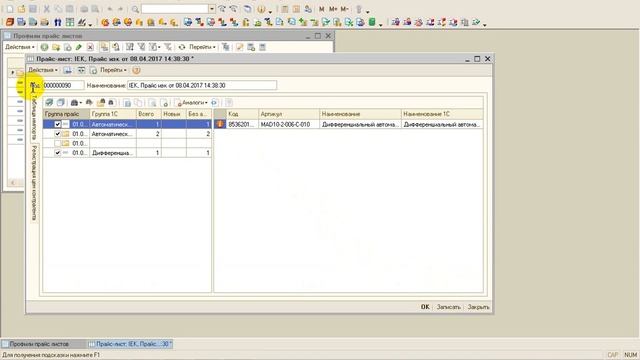
Task: Toggle checkbox of the Дифференциа group row
Action: (x=58, y=153)
